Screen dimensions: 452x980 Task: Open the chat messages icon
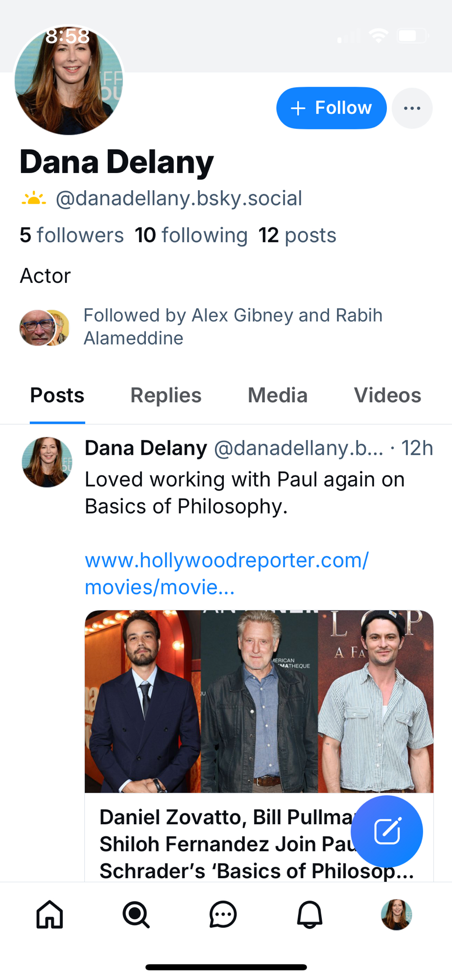click(223, 914)
